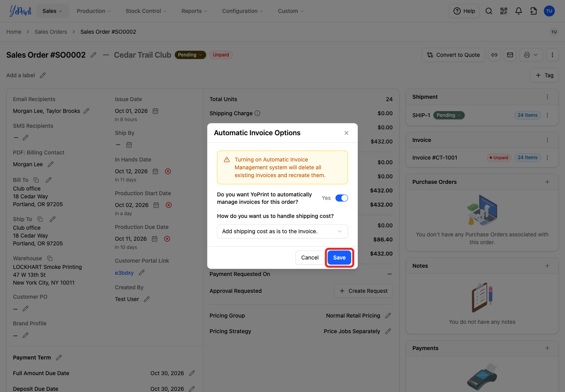565x392 pixels.
Task: Cancel the Automatic Invoice Options dialog
Action: point(310,258)
